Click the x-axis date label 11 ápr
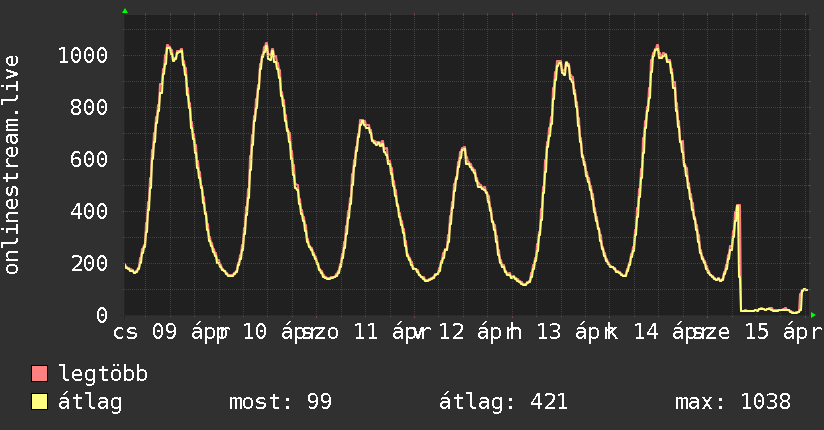The height and width of the screenshot is (430, 824). pyautogui.click(x=392, y=332)
